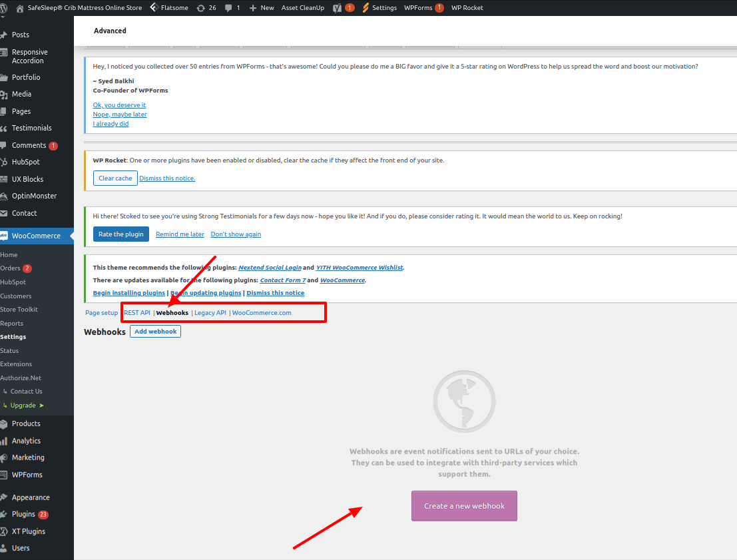This screenshot has width=737, height=560.
Task: Switch to the REST API section
Action: [137, 313]
